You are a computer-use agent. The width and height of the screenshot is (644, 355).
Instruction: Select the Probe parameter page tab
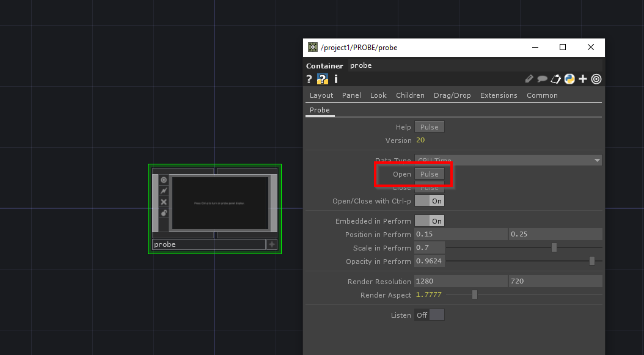[320, 110]
